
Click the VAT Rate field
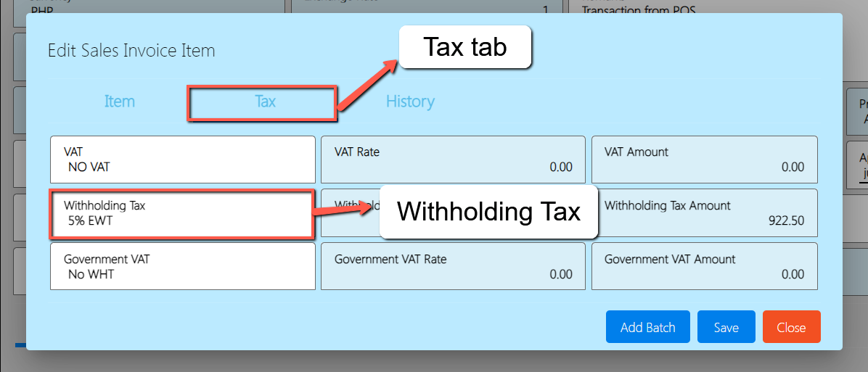click(453, 160)
